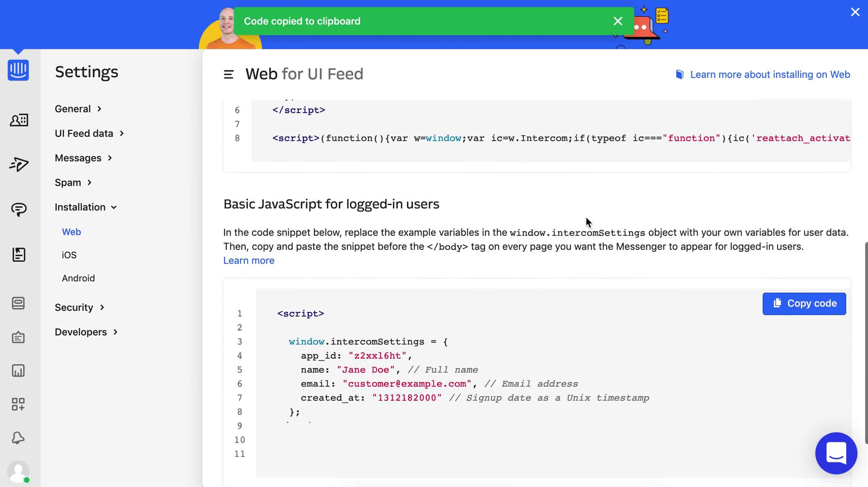This screenshot has height=487, width=868.
Task: Close the top blue banner
Action: pos(855,12)
